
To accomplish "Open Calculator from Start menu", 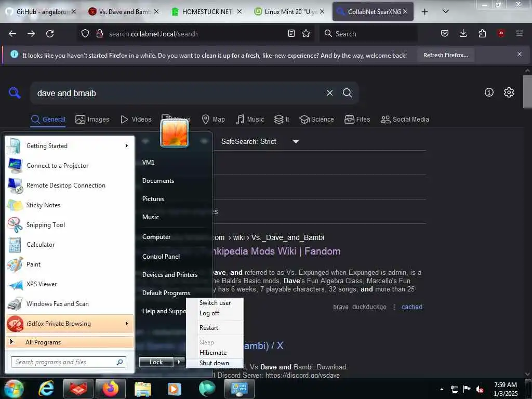I will (x=70, y=245).
